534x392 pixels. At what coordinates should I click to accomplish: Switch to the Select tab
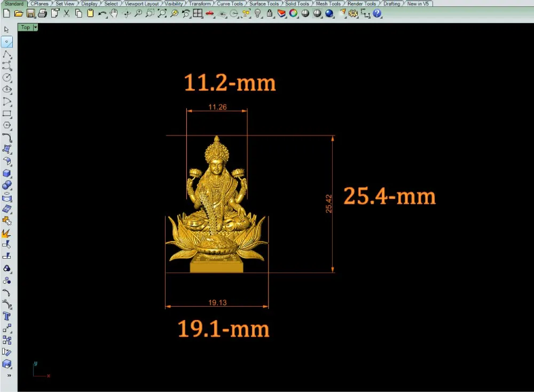point(111,3)
